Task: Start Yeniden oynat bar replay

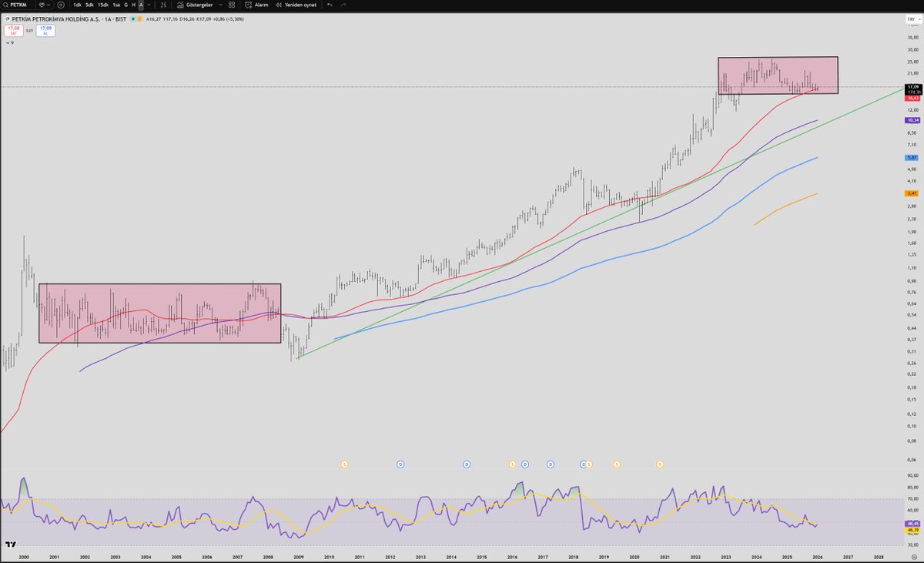Action: 296,5
